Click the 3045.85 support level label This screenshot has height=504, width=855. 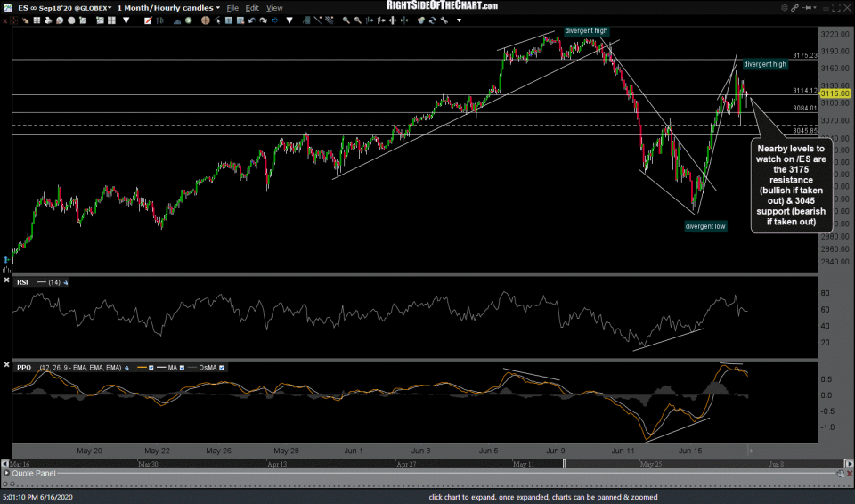tap(805, 131)
